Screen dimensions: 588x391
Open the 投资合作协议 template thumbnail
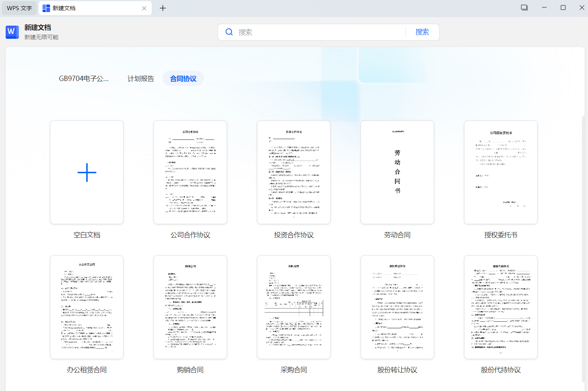(294, 173)
